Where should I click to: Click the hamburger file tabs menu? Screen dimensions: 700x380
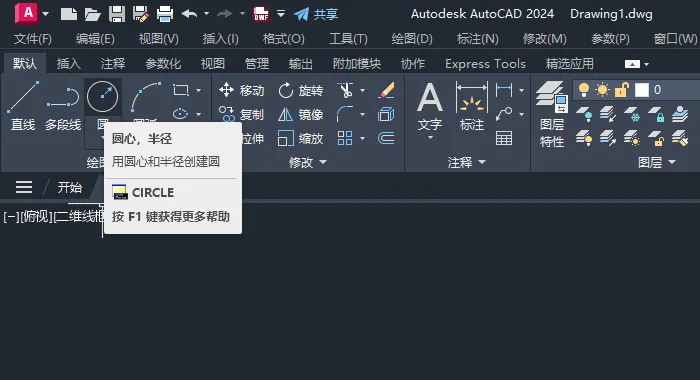[x=24, y=187]
